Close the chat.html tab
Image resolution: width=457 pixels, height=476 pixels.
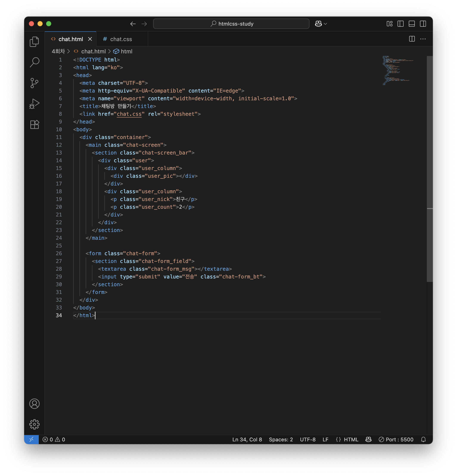point(90,39)
